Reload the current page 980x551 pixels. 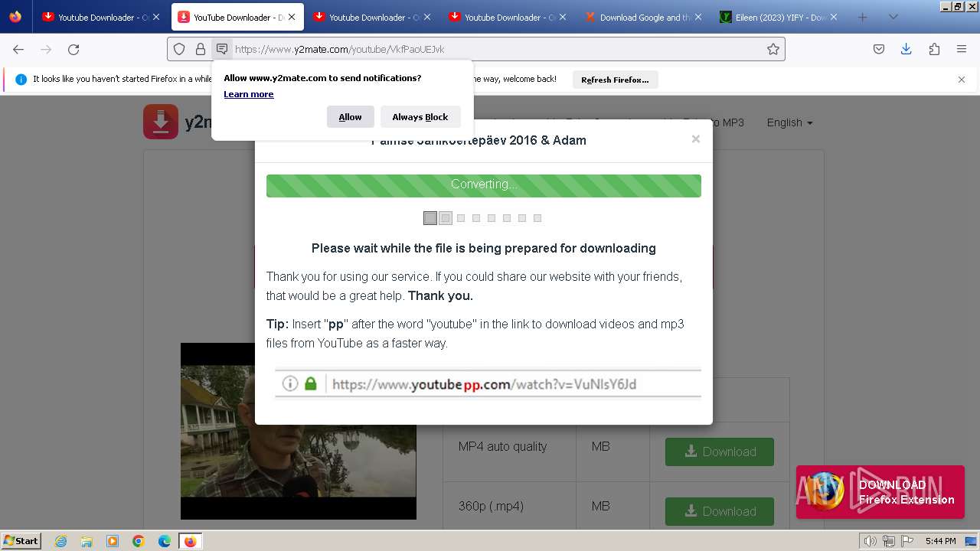coord(73,49)
